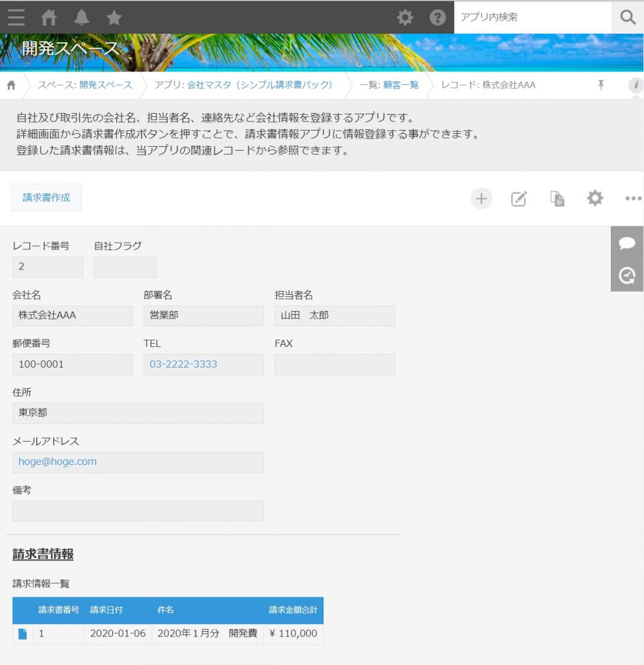Click the search magnifier button
Viewport: 644px width, 665px height.
point(628,18)
